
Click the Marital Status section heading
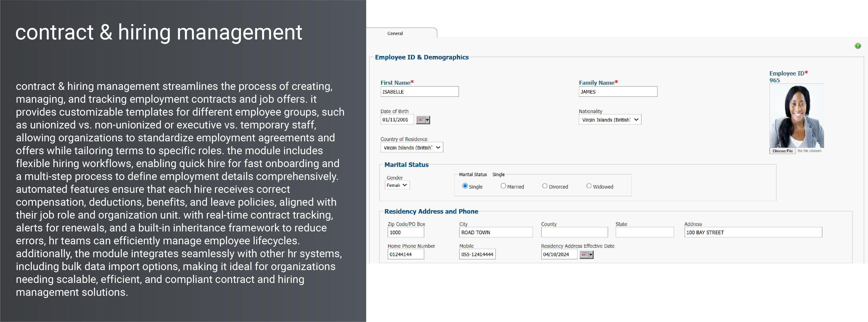click(406, 165)
